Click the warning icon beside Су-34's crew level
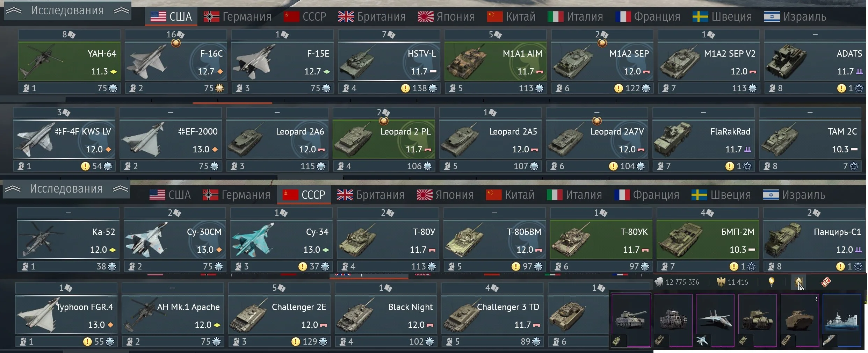This screenshot has width=868, height=353. point(303,267)
